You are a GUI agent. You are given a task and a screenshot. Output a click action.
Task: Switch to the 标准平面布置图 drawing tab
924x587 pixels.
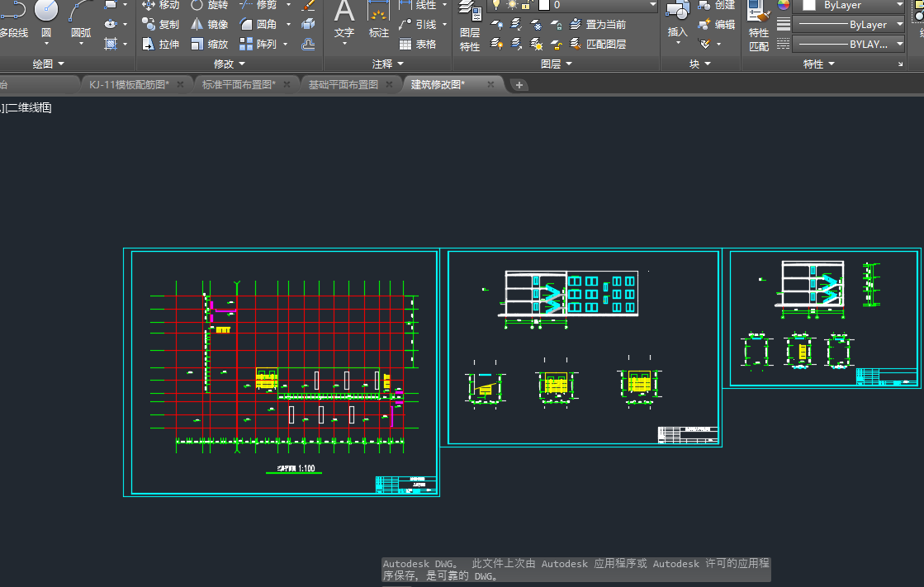[239, 84]
